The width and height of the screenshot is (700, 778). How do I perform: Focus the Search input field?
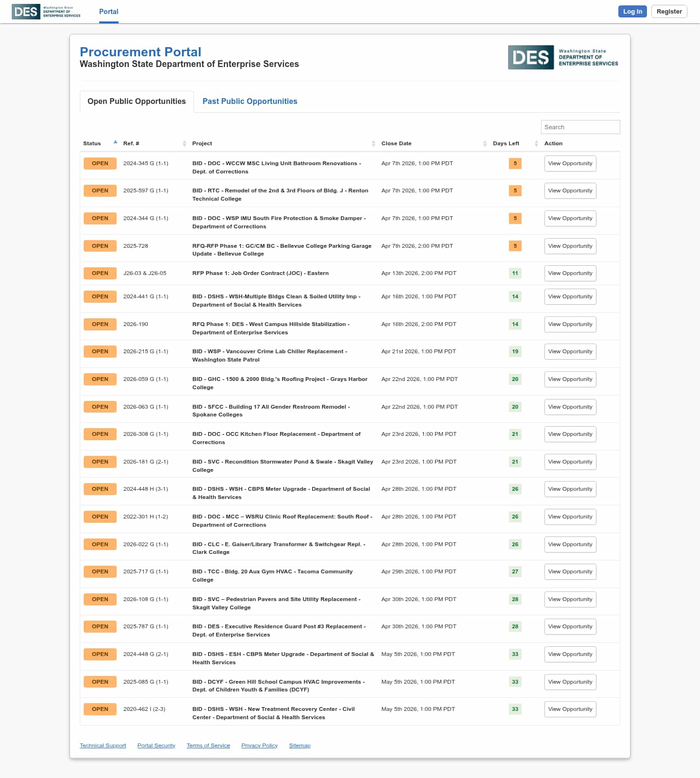click(580, 127)
